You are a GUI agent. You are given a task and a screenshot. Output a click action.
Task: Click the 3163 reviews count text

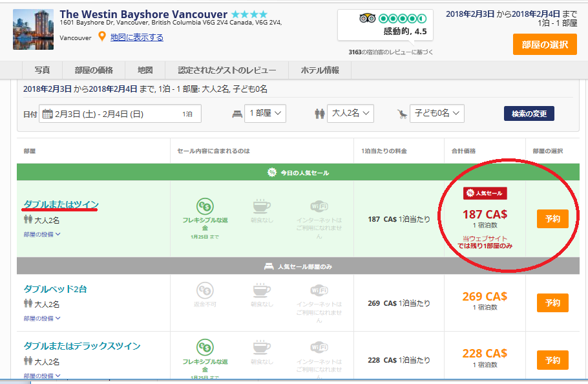pyautogui.click(x=391, y=52)
